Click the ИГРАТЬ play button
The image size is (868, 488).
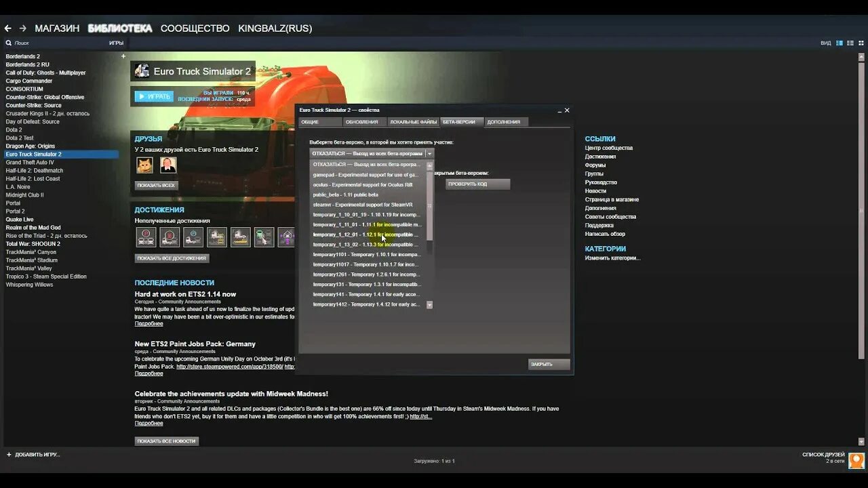[154, 96]
